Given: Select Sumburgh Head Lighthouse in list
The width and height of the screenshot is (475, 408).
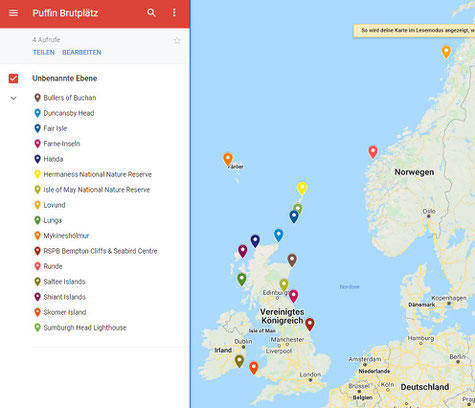Looking at the screenshot, I should click(x=80, y=328).
